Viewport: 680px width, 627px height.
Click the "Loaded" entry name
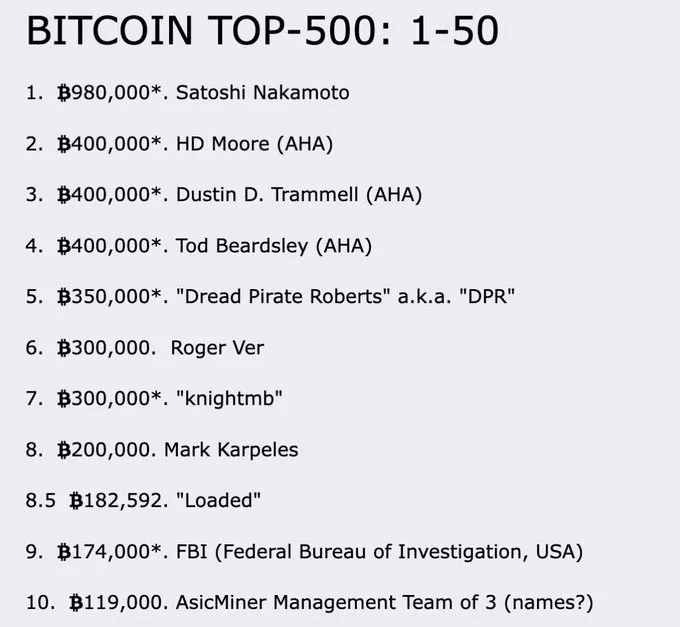pos(215,501)
